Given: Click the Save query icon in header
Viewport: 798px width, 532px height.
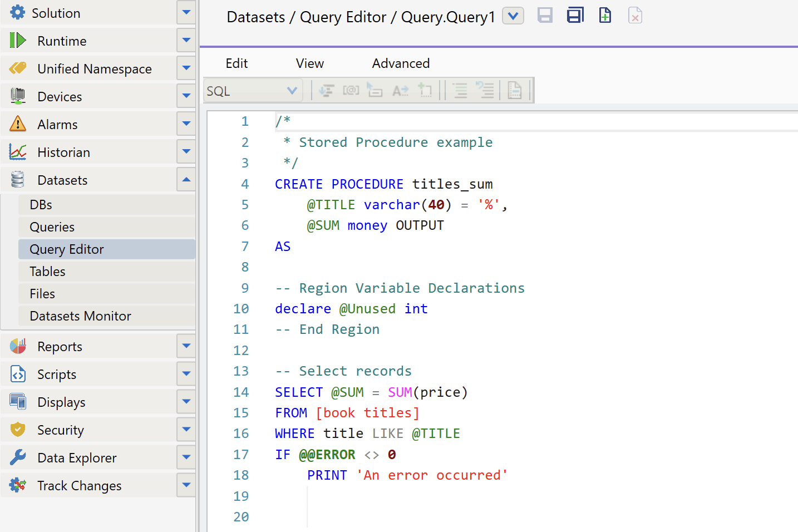Looking at the screenshot, I should point(545,16).
